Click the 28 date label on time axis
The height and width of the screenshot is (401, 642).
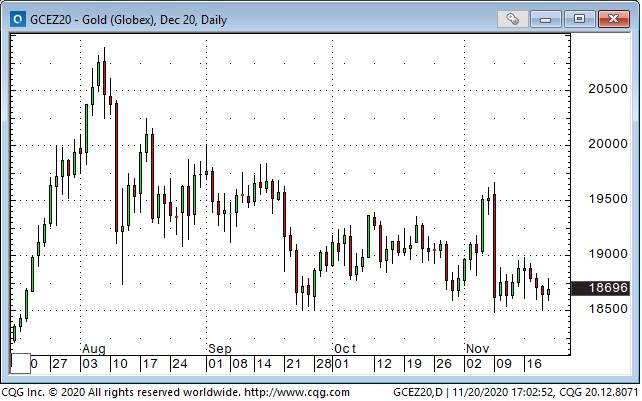323,364
